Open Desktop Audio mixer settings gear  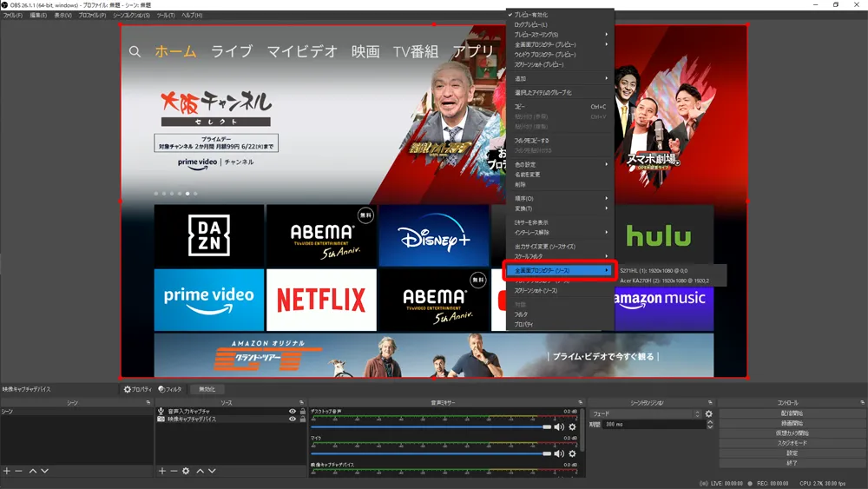click(x=572, y=427)
